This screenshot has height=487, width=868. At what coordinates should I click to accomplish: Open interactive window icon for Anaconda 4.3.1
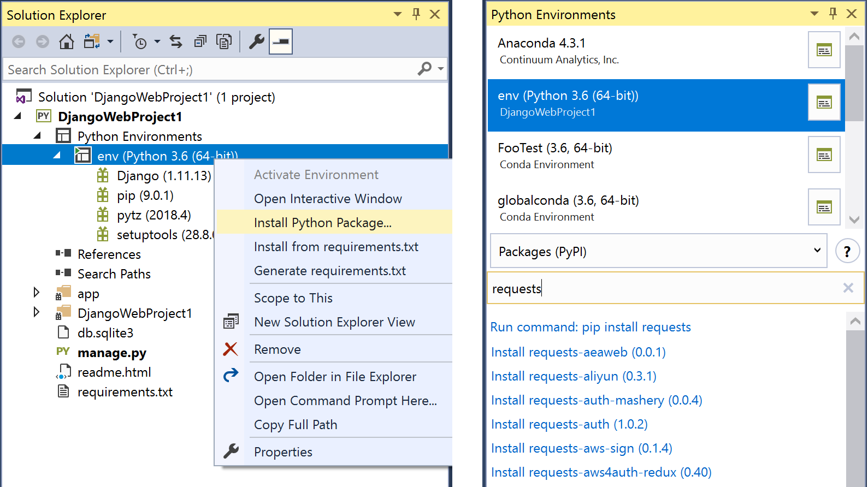[824, 50]
